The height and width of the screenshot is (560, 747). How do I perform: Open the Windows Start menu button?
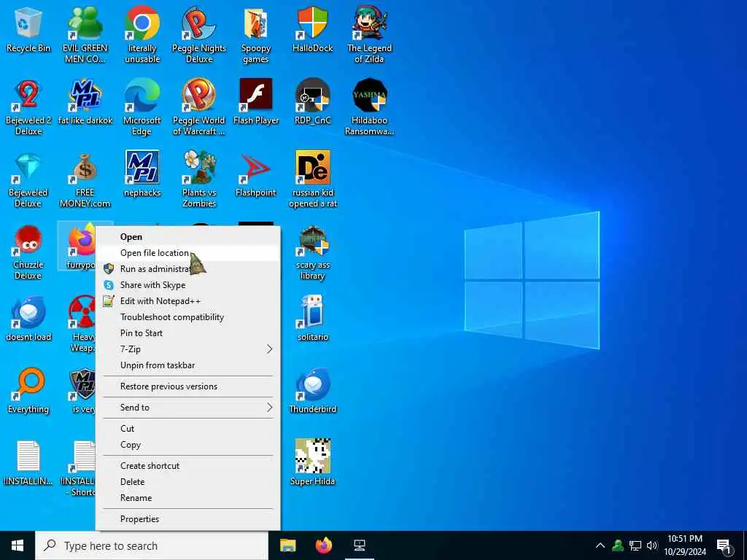click(18, 545)
